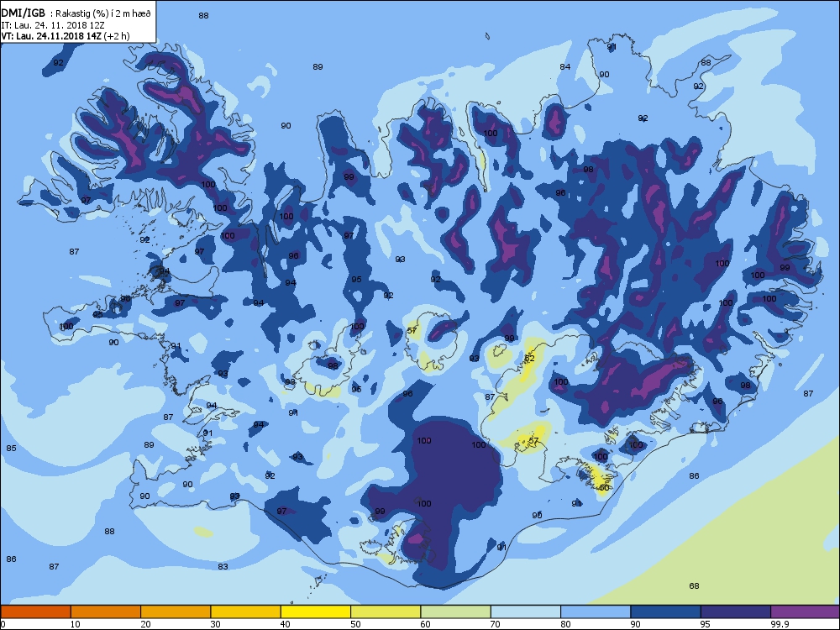Click the '84' value on the map
The image size is (840, 630).
(565, 67)
